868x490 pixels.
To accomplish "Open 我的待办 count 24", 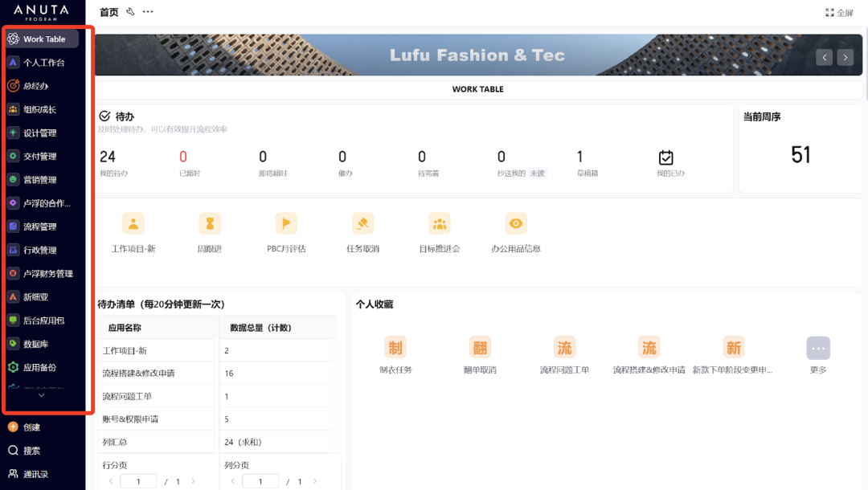I will pos(108,157).
